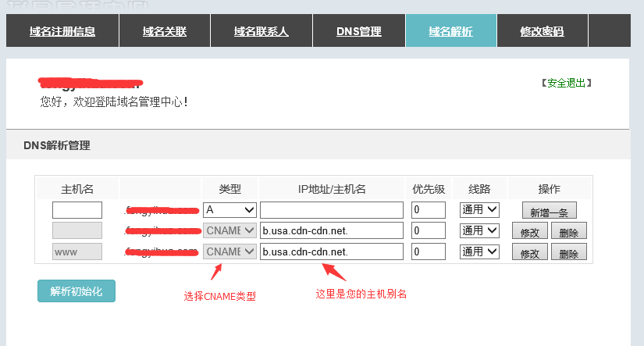The image size is (644, 346).
Task: Click the 线路 column header
Action: pyautogui.click(x=479, y=189)
